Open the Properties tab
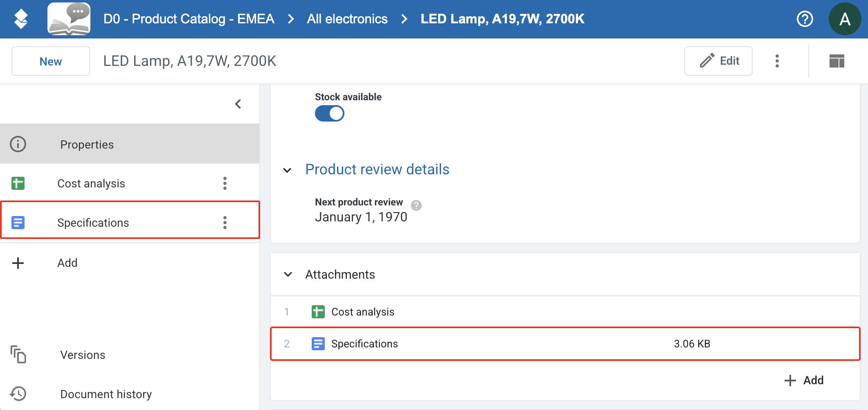868x410 pixels. (130, 144)
